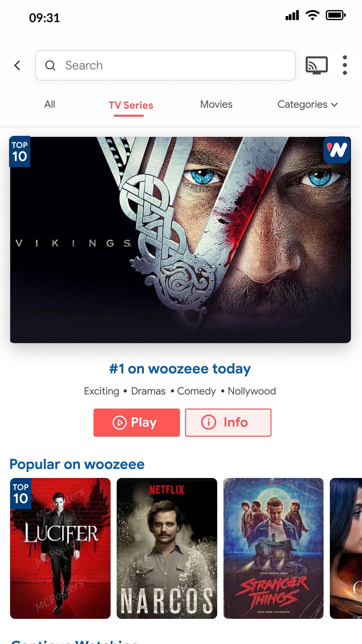Tap the WiFi status icon
This screenshot has width=362, height=644.
[x=312, y=15]
